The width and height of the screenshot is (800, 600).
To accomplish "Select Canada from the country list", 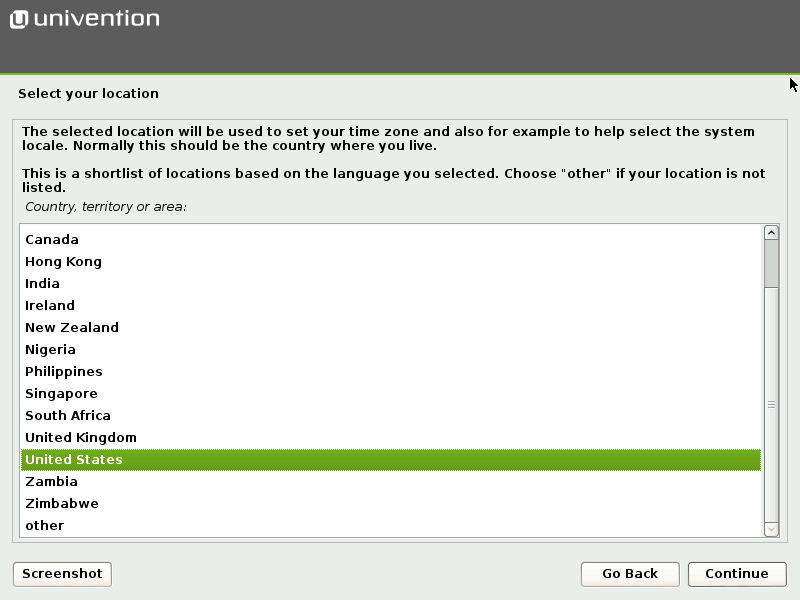I will tap(52, 240).
